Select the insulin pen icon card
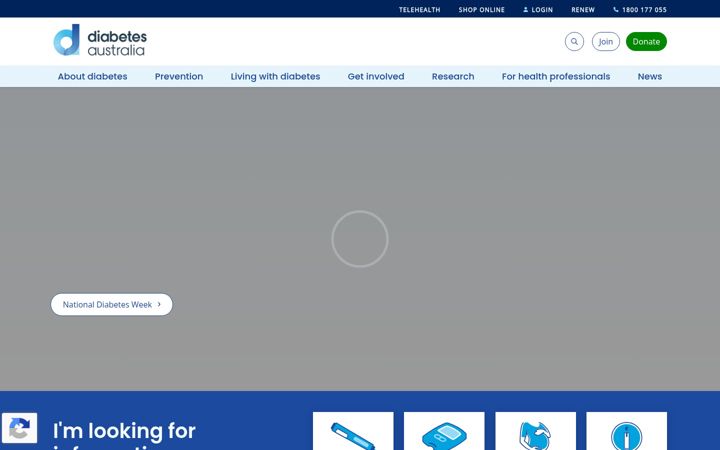The height and width of the screenshot is (450, 720). 353,431
